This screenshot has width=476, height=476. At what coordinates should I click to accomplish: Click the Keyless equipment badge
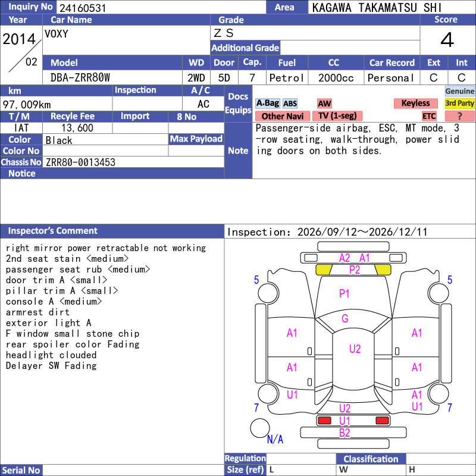pyautogui.click(x=415, y=103)
